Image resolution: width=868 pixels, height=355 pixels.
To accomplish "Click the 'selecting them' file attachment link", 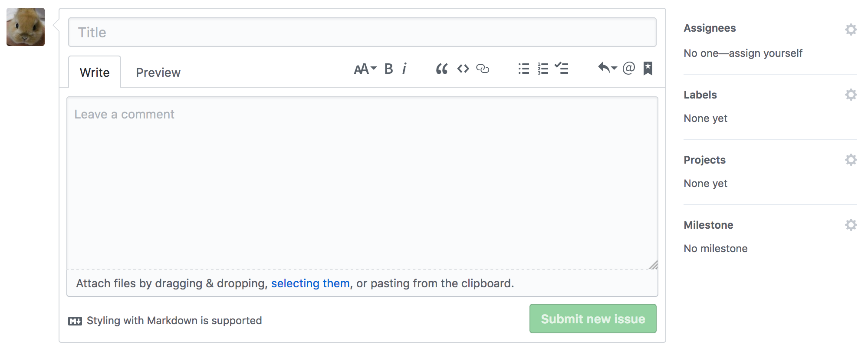I will (310, 283).
